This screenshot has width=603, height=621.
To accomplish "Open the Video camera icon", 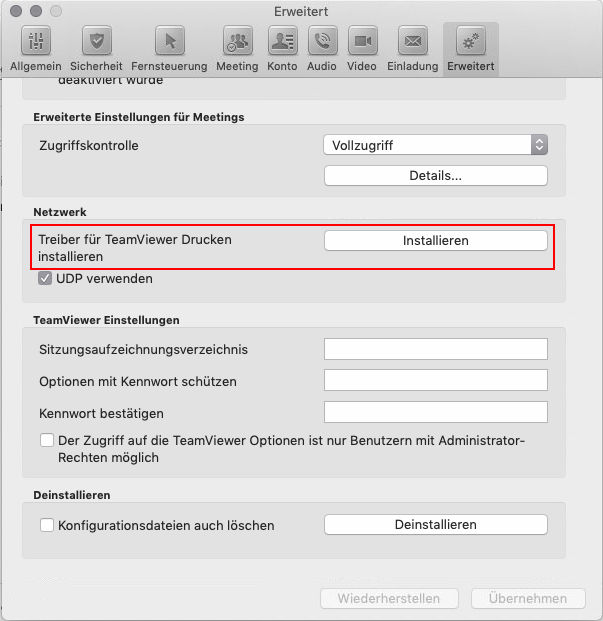I will point(363,41).
